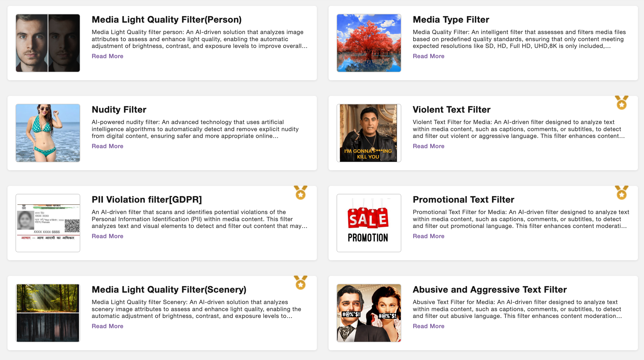Click the split-face portrait thumbnail
Viewport: 644px width, 360px height.
coord(48,43)
